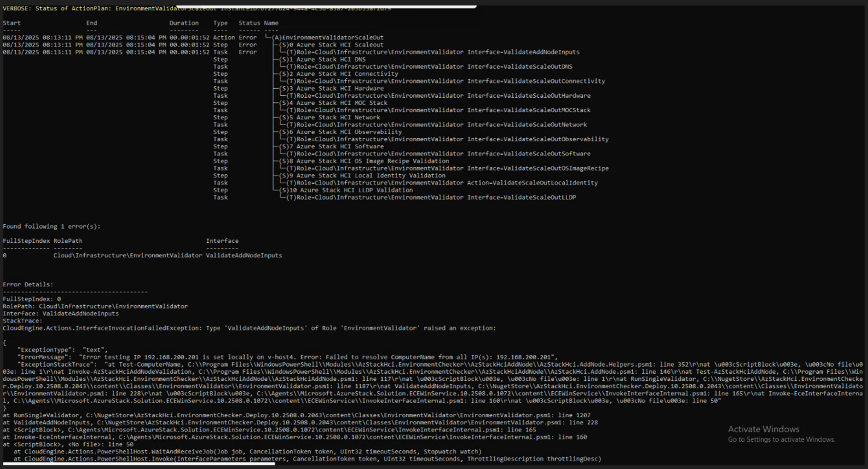Screen dimensions: 868x469
Task: Click the Duration column header
Action: click(x=184, y=23)
